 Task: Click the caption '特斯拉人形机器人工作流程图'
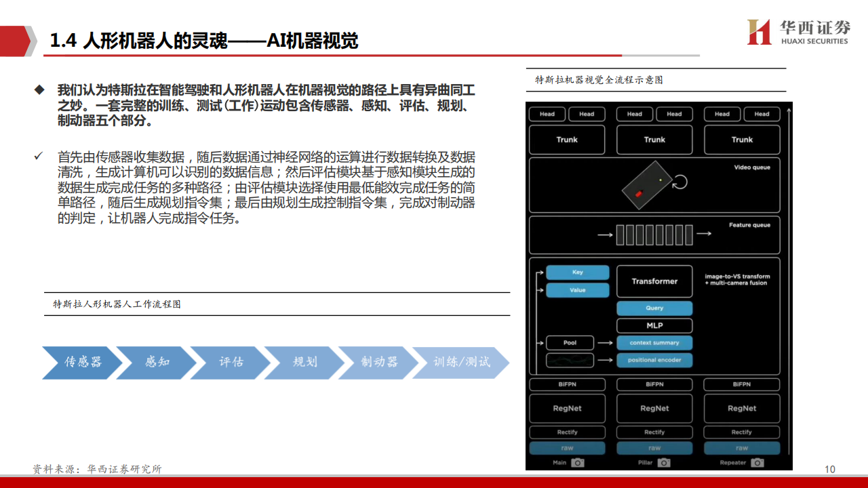coord(117,304)
